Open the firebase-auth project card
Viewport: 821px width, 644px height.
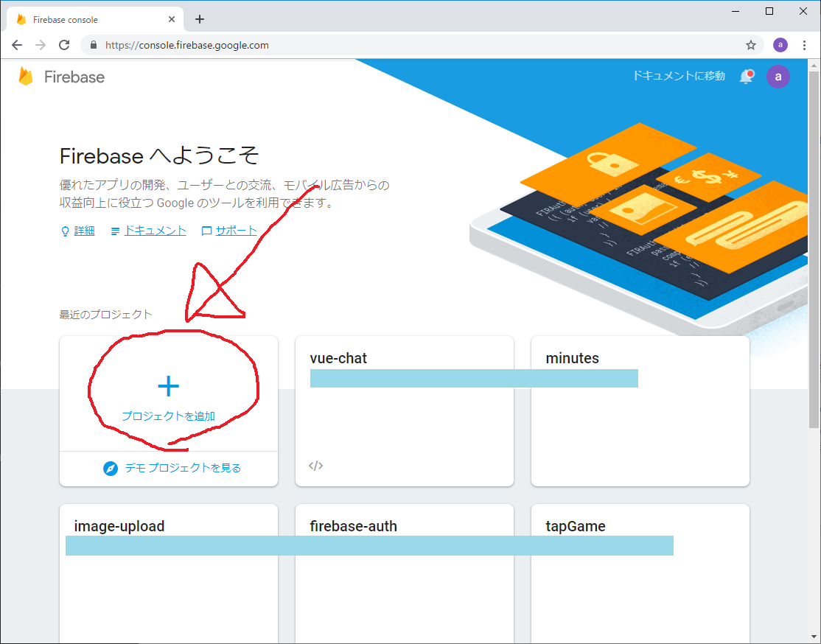pos(404,574)
